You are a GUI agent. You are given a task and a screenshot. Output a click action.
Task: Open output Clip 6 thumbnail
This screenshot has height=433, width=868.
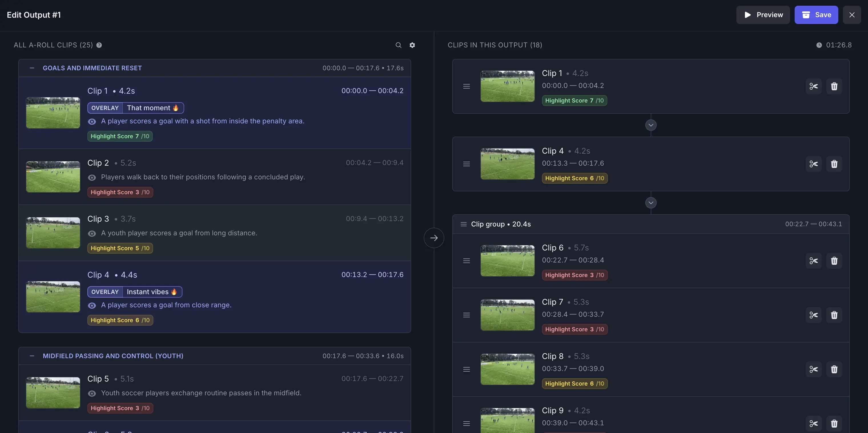(x=507, y=261)
